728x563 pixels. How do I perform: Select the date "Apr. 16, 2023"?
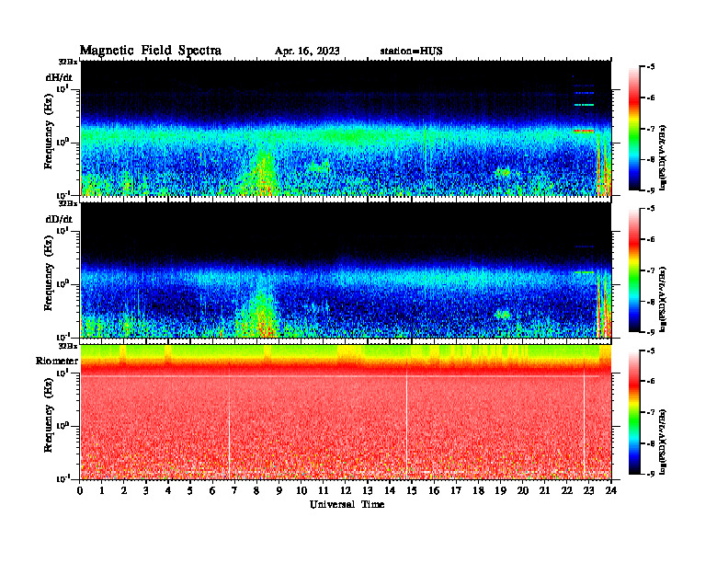coord(307,52)
